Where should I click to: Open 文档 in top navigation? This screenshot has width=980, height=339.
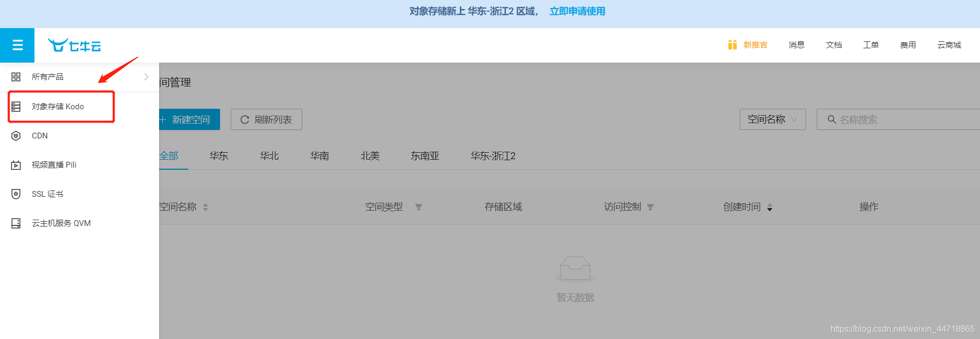(x=834, y=45)
